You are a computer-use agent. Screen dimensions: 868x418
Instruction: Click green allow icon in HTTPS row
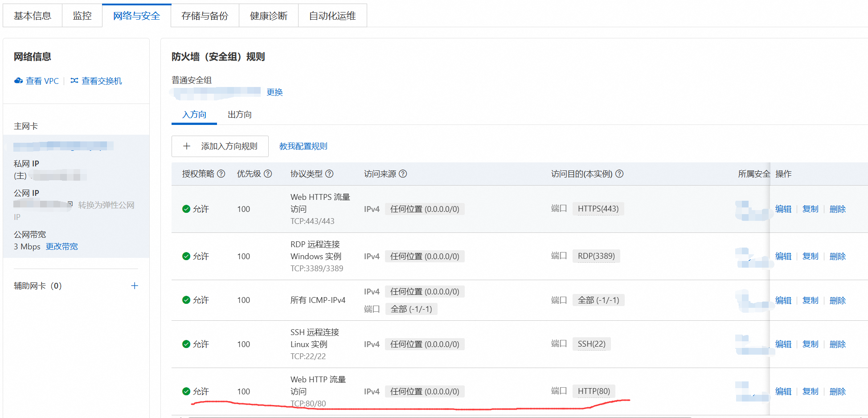186,209
